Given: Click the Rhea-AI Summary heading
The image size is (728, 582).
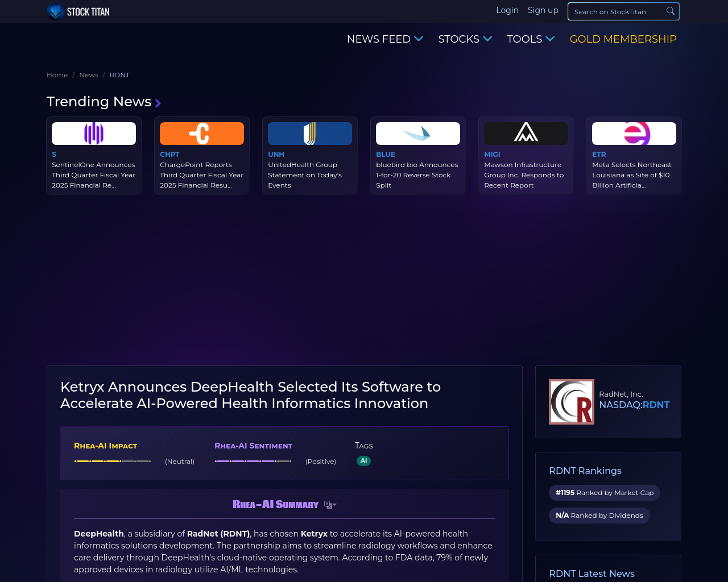Looking at the screenshot, I should tap(276, 504).
